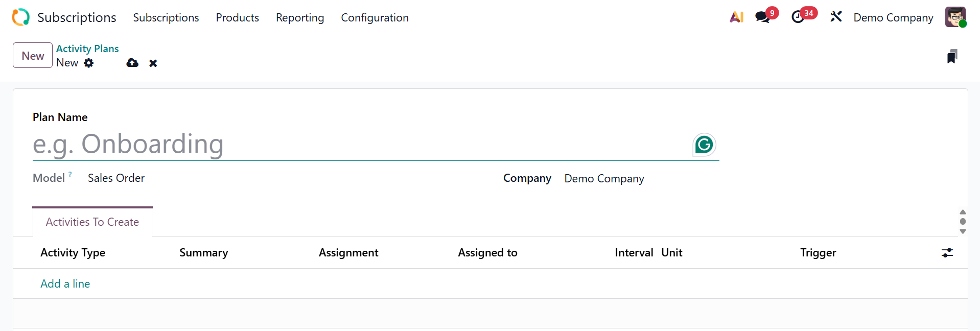Click the New button

point(33,56)
